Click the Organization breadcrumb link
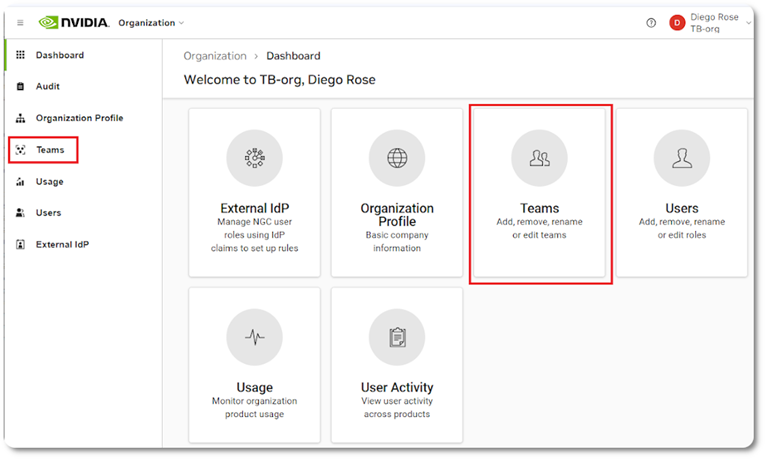The height and width of the screenshot is (459, 765). click(215, 56)
